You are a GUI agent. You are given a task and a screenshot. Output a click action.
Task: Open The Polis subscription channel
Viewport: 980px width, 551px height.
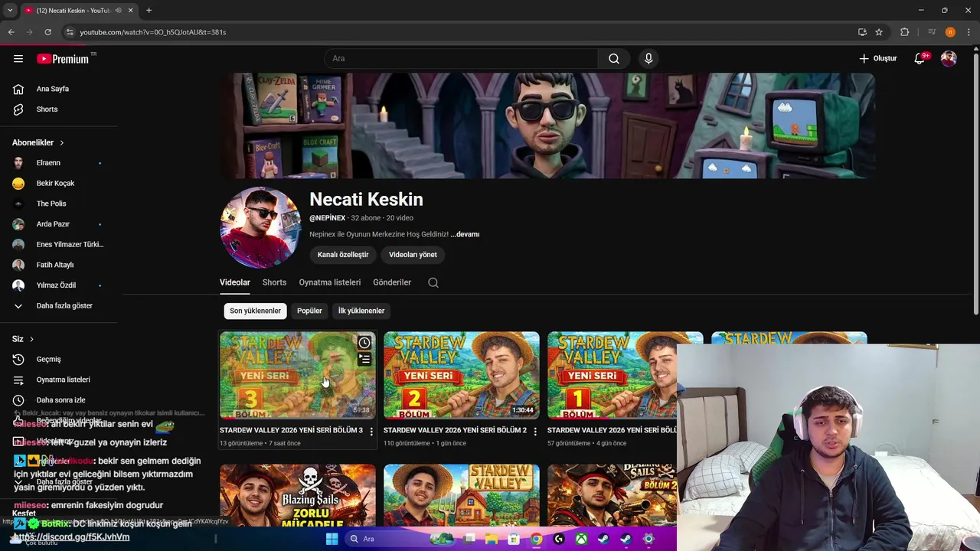click(x=51, y=204)
